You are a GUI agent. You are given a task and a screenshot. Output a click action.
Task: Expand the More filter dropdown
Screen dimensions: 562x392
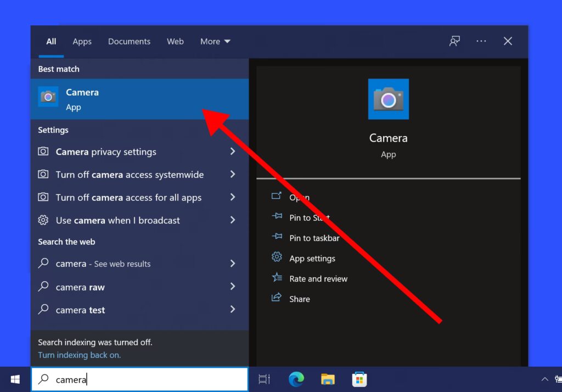[215, 42]
